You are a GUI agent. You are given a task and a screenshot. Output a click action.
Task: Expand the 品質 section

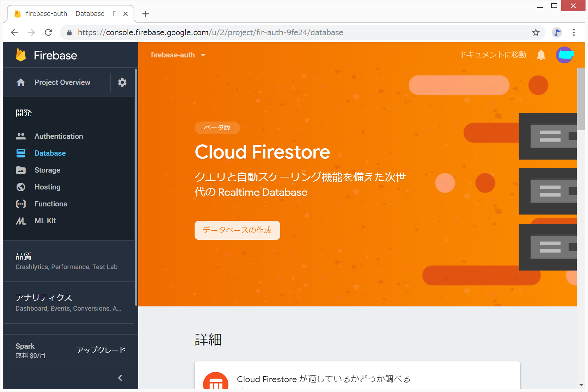pos(66,261)
